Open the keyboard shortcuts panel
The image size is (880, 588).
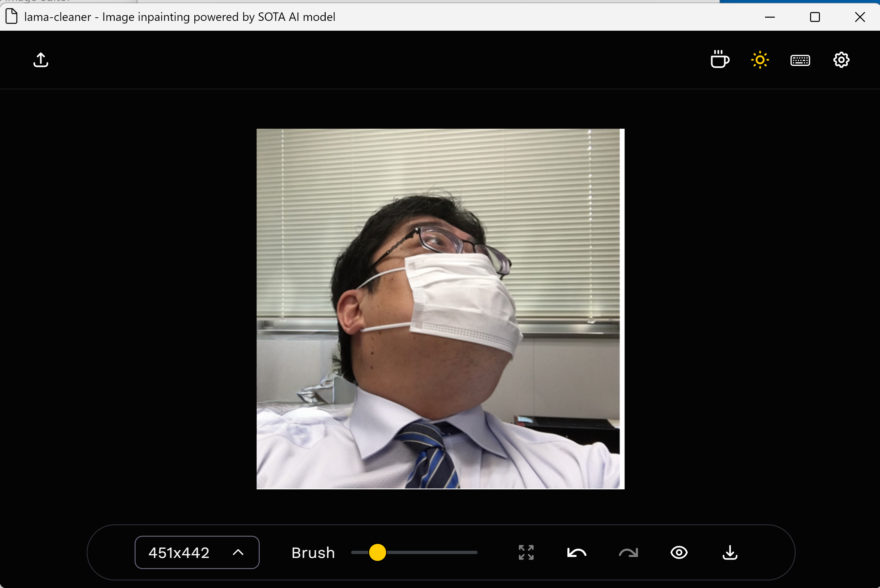(x=800, y=60)
